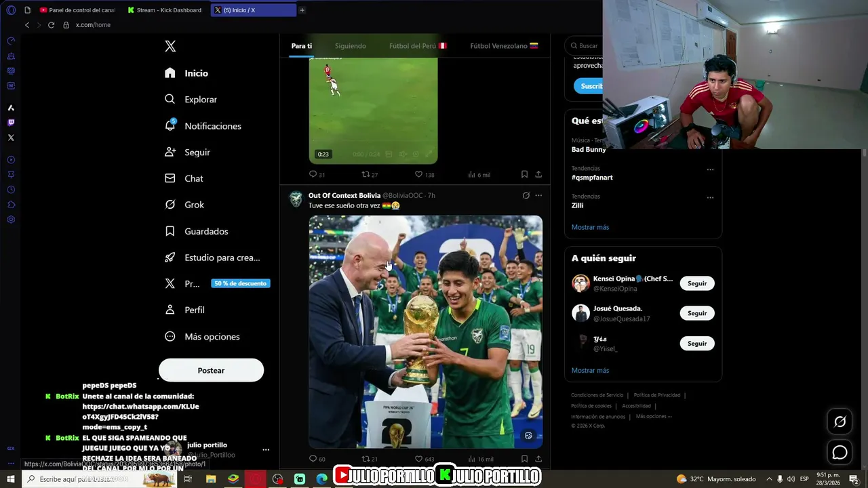Open player icon in Opera sidebar
The height and width of the screenshot is (488, 868).
point(11,160)
